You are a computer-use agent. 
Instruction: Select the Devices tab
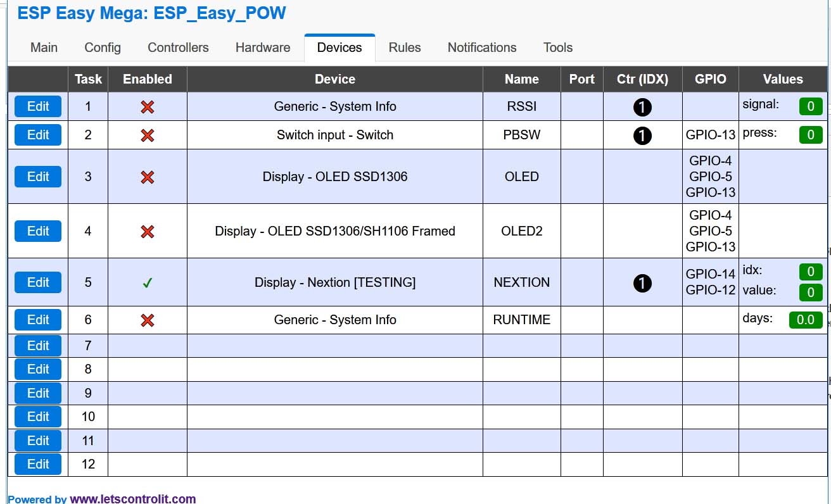[x=339, y=47]
